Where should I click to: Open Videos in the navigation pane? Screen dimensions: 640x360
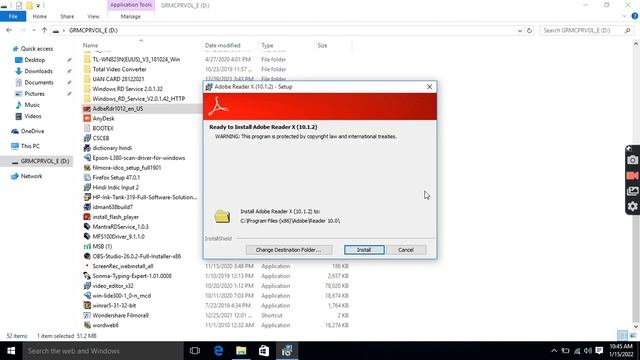click(33, 116)
